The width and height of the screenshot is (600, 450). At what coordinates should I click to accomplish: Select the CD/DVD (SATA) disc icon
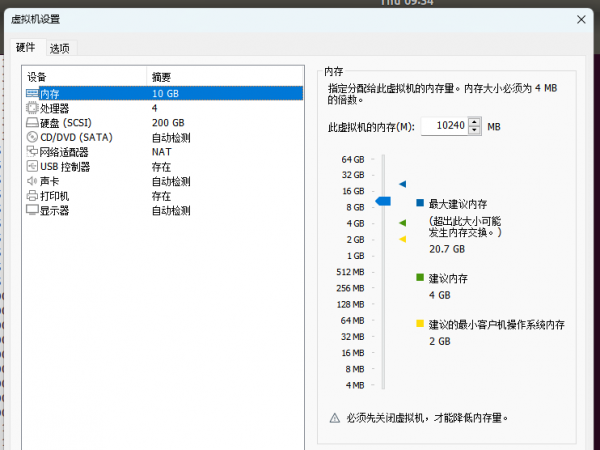coord(32,138)
